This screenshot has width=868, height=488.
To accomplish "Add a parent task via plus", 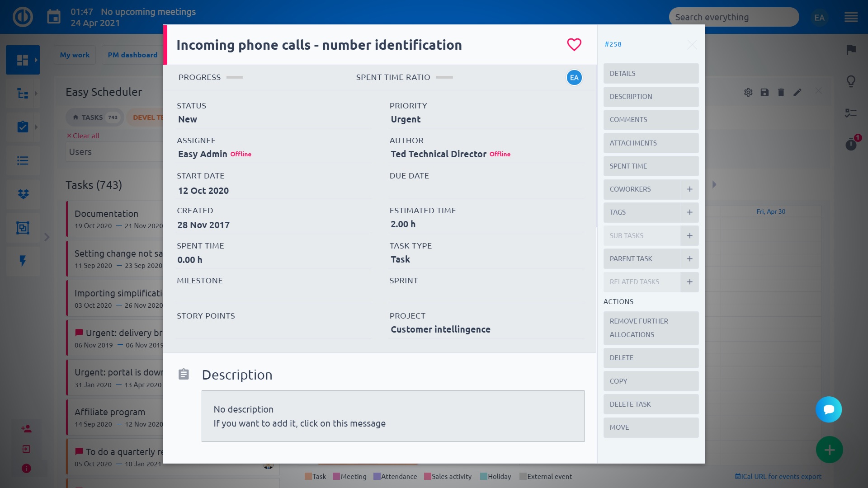I will coord(689,259).
